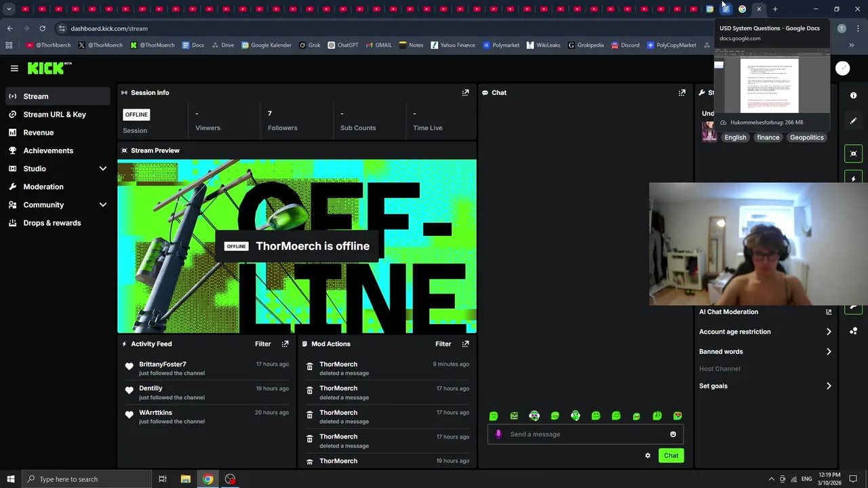The height and width of the screenshot is (488, 868).
Task: Click the English language tag
Action: [735, 138]
